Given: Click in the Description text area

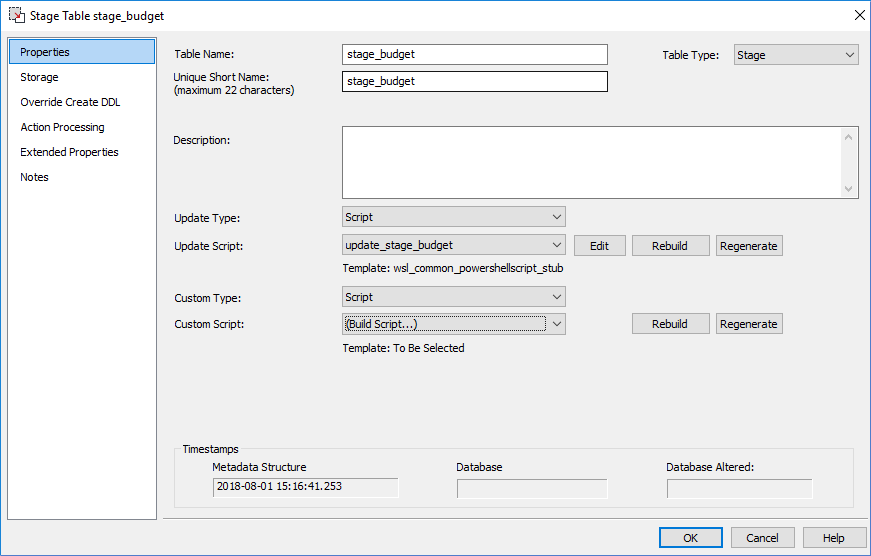Looking at the screenshot, I should click(x=590, y=162).
